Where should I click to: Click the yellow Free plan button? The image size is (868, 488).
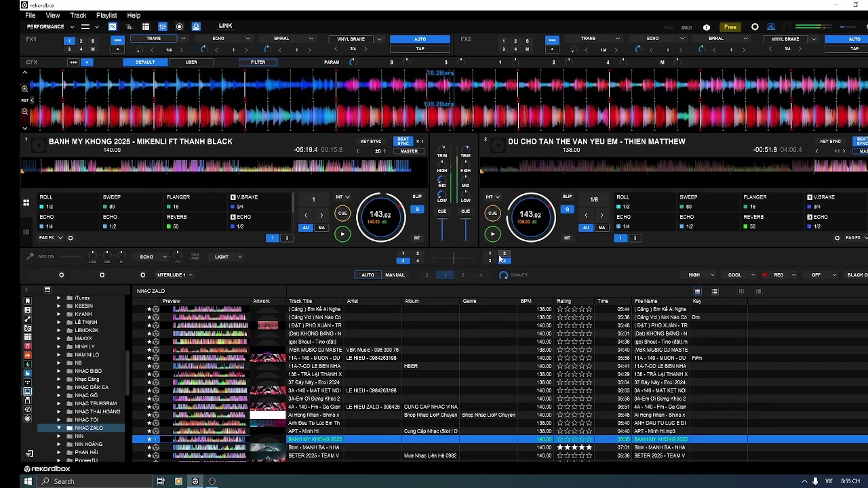[730, 27]
